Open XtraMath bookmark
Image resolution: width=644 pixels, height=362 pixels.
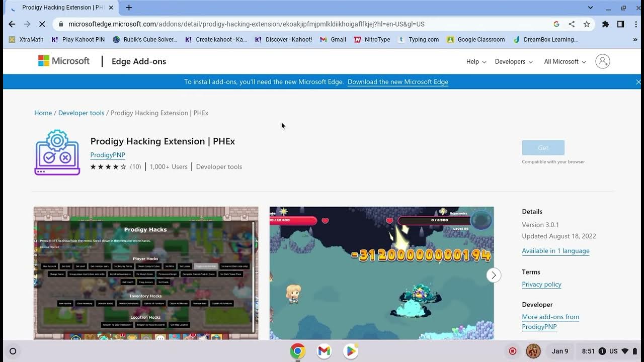26,39
